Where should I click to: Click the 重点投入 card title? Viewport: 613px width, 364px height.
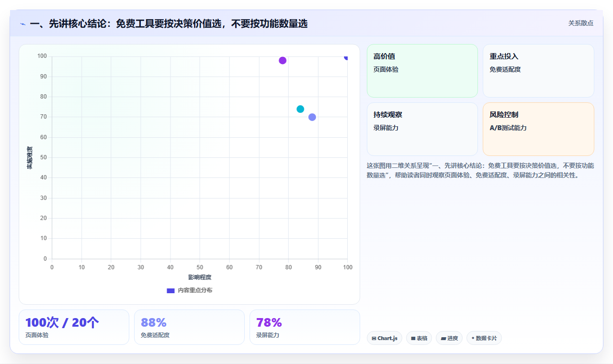click(x=504, y=56)
